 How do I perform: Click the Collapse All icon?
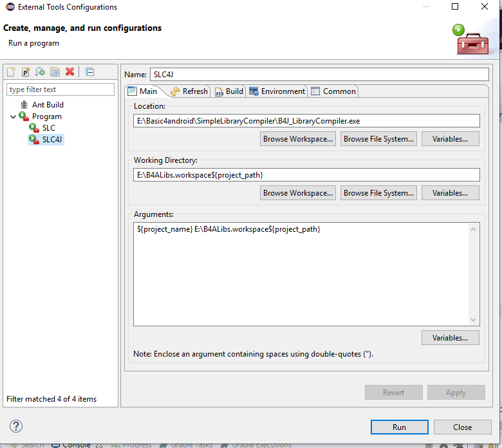click(89, 72)
